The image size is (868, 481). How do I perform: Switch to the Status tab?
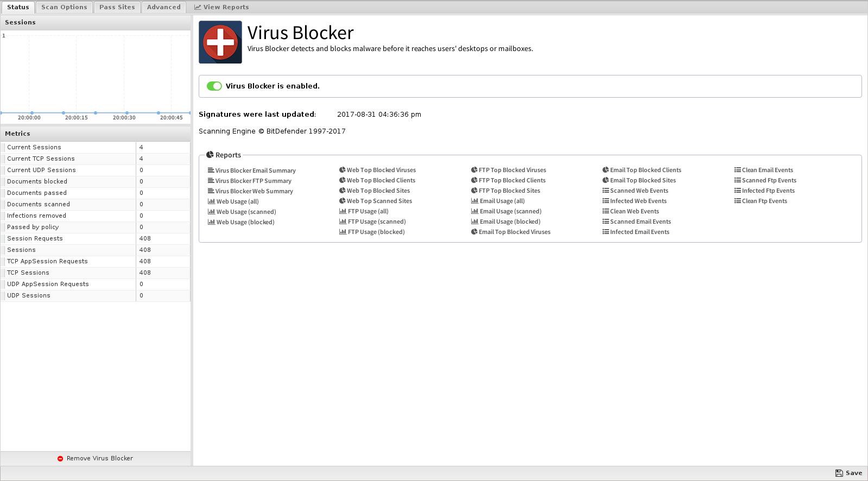click(x=18, y=7)
